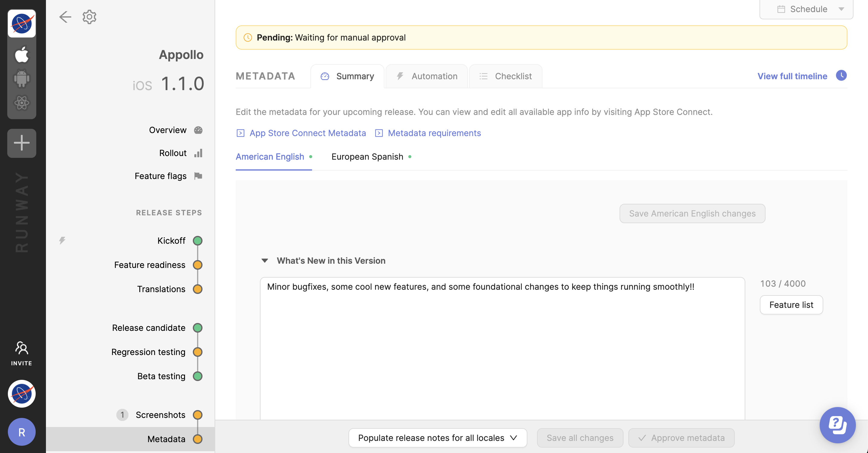The height and width of the screenshot is (453, 868).
Task: Click the back arrow icon
Action: click(65, 17)
